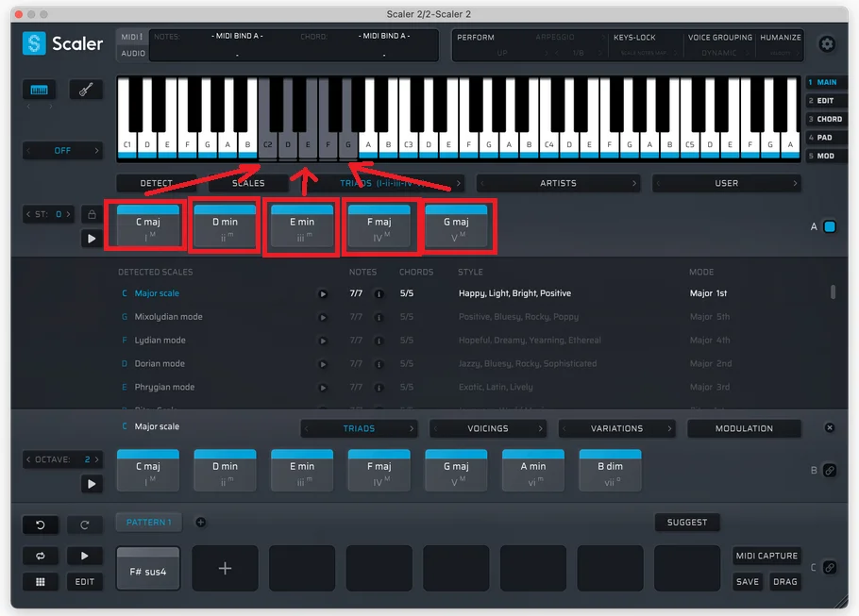Viewport: 859px width, 616px height.
Task: Select the F# sus4 chord pad
Action: 148,569
